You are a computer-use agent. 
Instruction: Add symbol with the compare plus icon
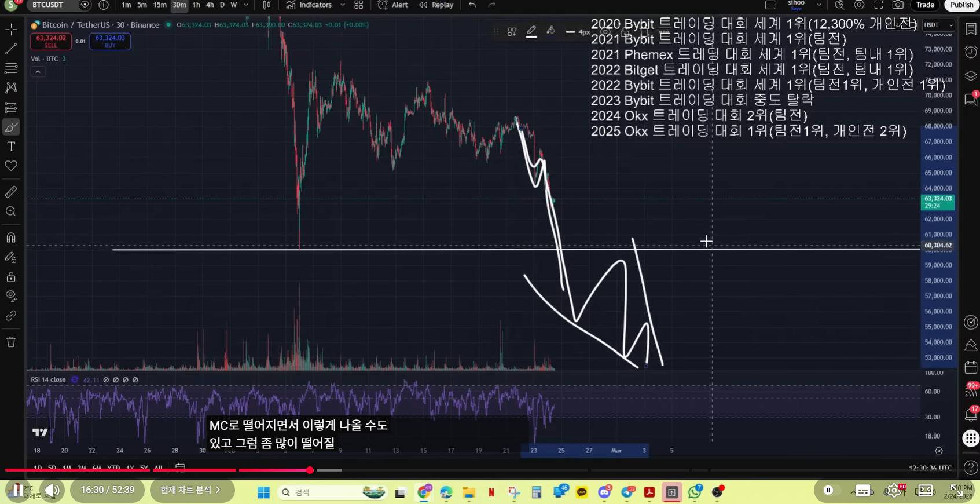tap(104, 5)
